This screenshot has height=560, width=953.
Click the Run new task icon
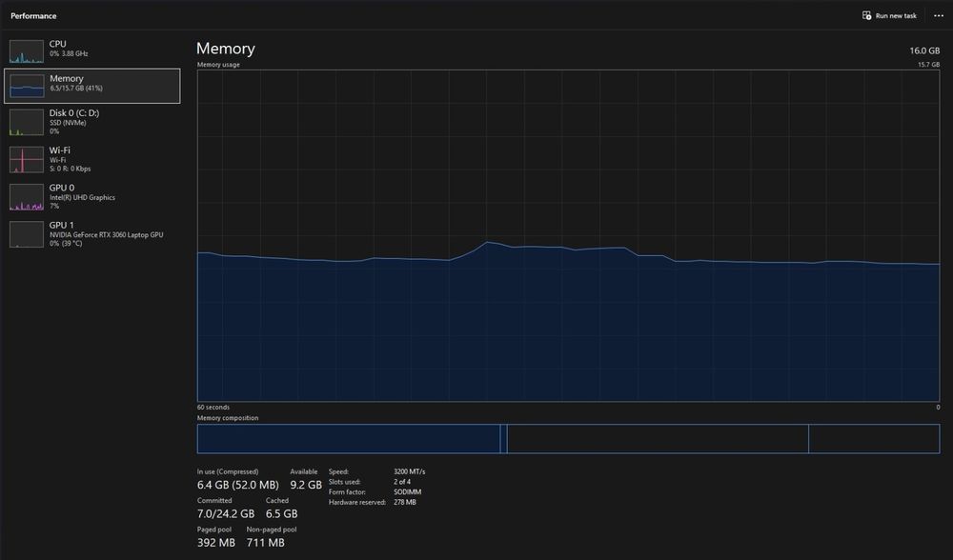[x=866, y=16]
